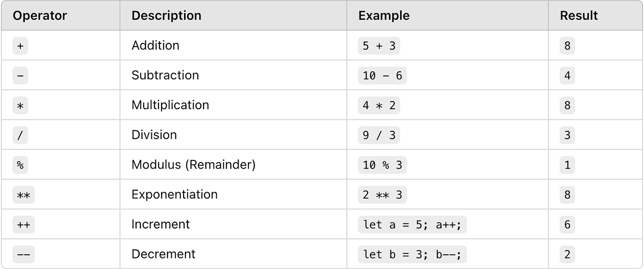Select the minus operator symbol chip
The width and height of the screenshot is (644, 269).
pos(20,76)
